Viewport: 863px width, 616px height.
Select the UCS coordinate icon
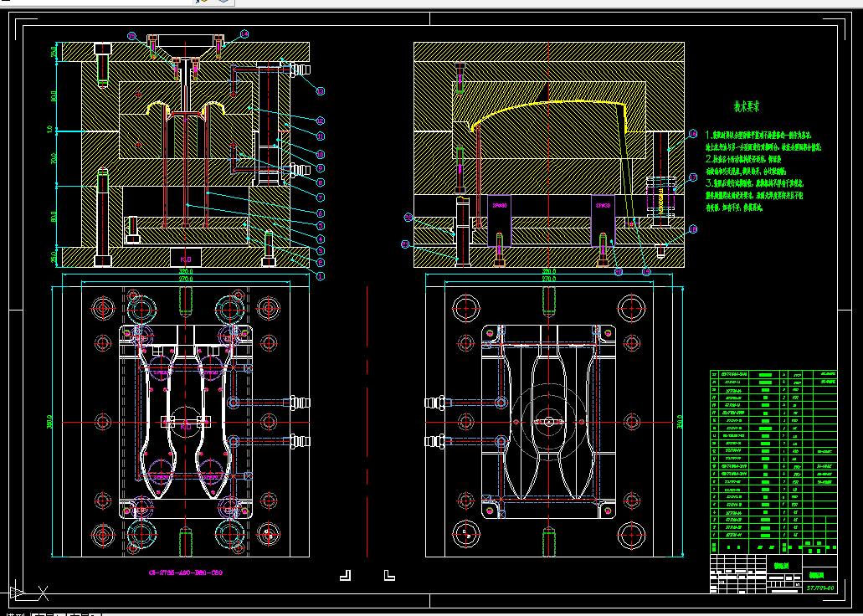(28, 593)
